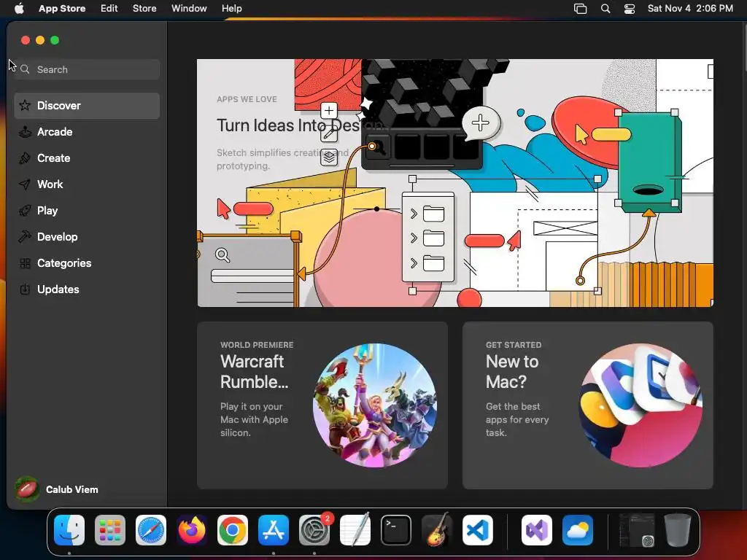This screenshot has height=560, width=747.
Task: Open the Turn Ideas Into Designs feature banner
Action: coord(455,183)
